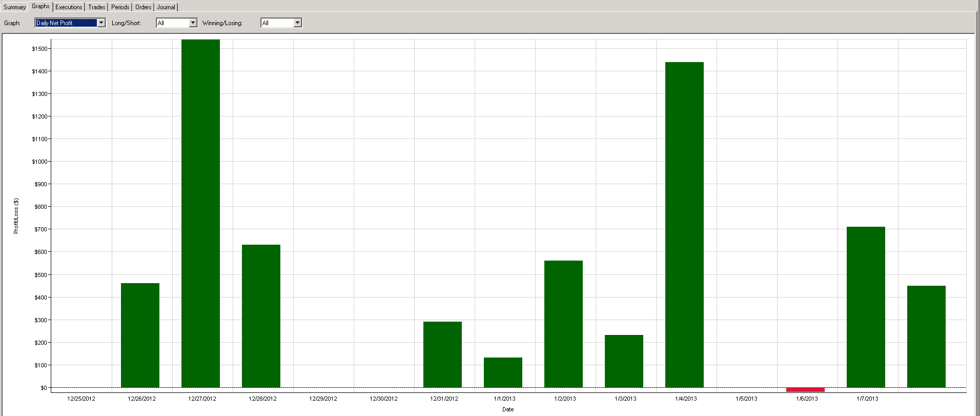Click the last unlabeled green bar
The width and height of the screenshot is (980, 416).
point(926,336)
